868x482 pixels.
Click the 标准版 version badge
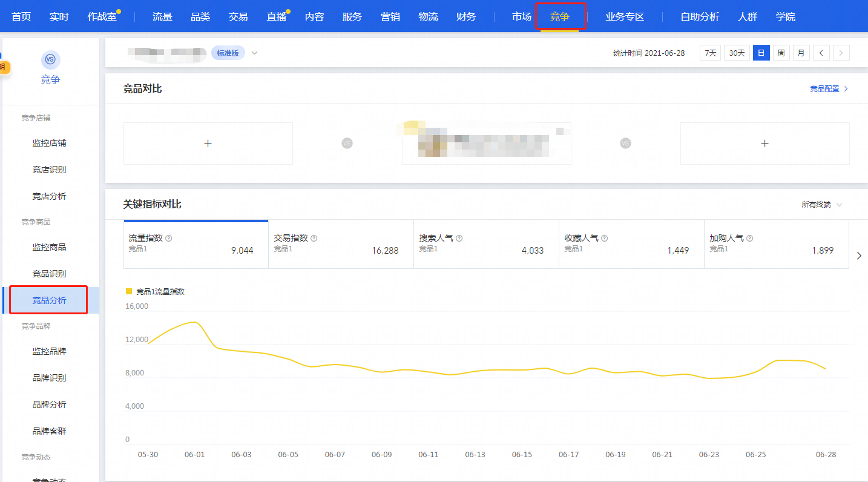tap(228, 53)
